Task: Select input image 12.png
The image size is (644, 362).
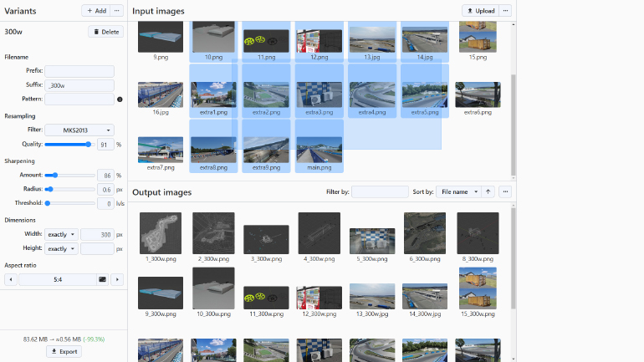Action: [x=319, y=41]
